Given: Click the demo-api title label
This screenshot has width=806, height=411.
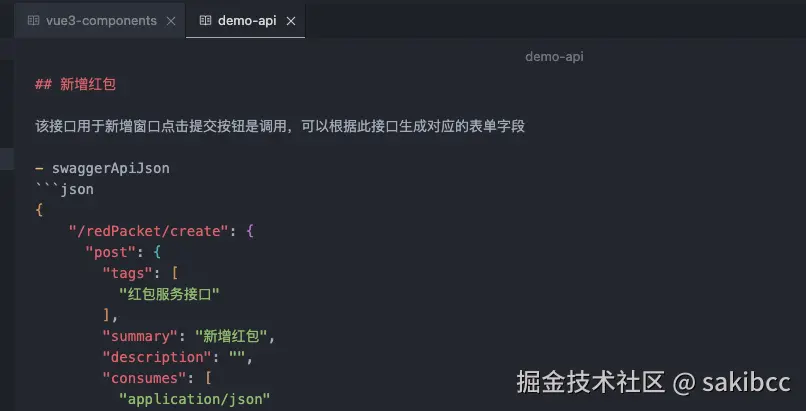Looking at the screenshot, I should (x=554, y=57).
